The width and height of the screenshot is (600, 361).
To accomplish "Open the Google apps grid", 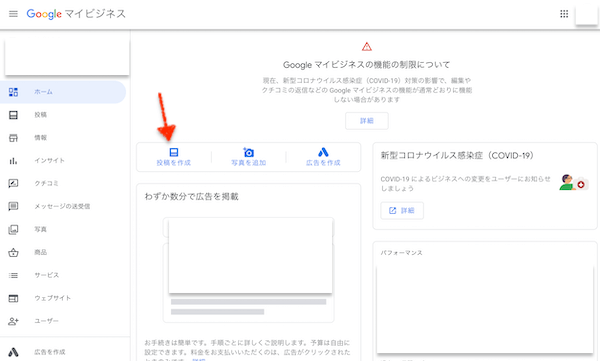I will pos(564,14).
